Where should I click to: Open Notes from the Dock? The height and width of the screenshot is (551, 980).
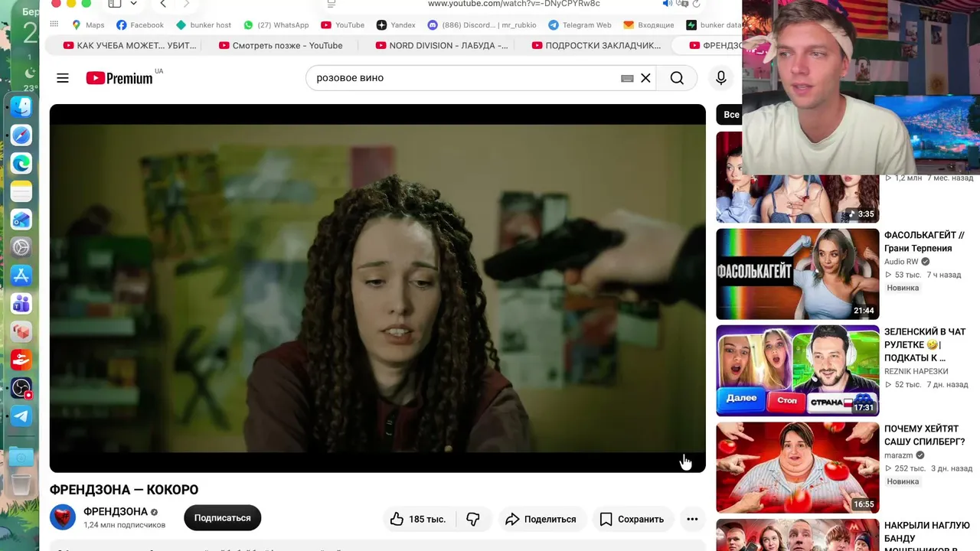tap(21, 191)
